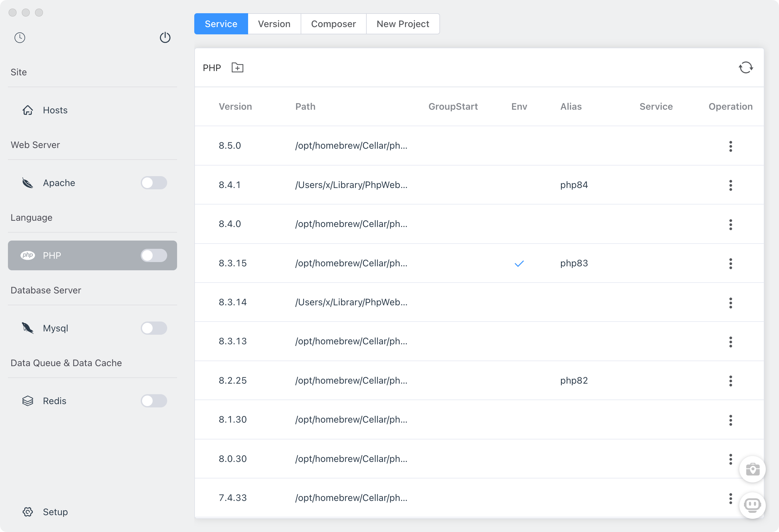This screenshot has height=532, width=779.
Task: Switch on the PHP sidebar toggle
Action: (154, 255)
